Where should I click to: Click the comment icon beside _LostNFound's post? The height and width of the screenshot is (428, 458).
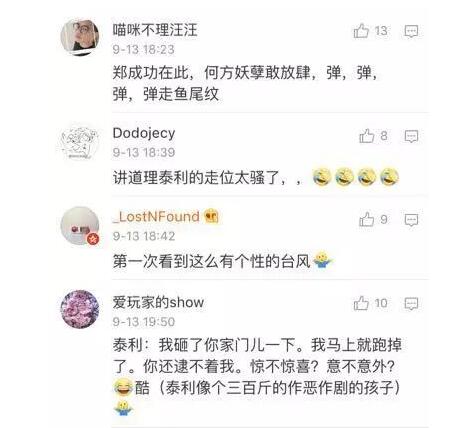pyautogui.click(x=411, y=220)
